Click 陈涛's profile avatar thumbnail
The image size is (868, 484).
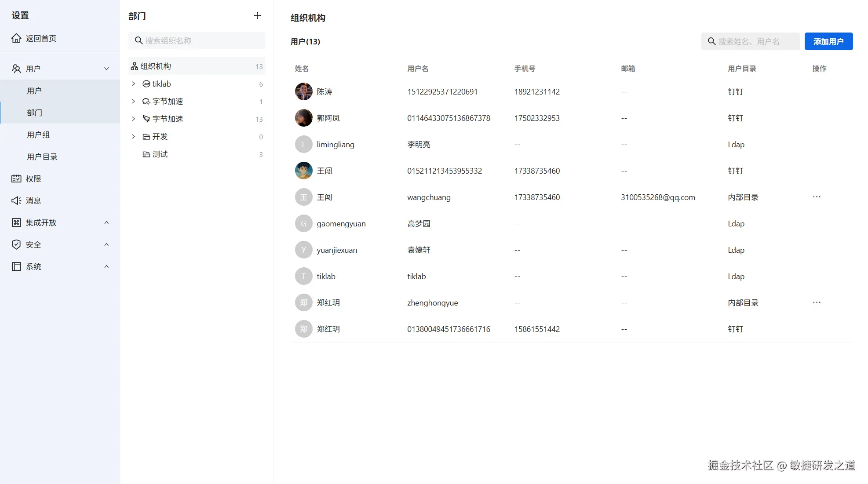(x=303, y=91)
